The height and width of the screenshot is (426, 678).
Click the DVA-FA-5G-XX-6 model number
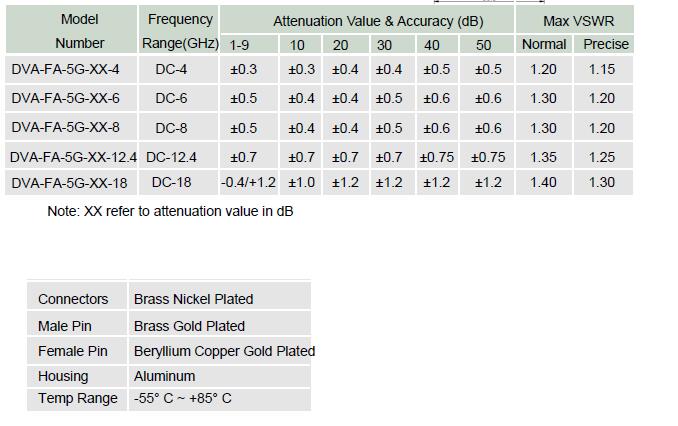click(65, 98)
